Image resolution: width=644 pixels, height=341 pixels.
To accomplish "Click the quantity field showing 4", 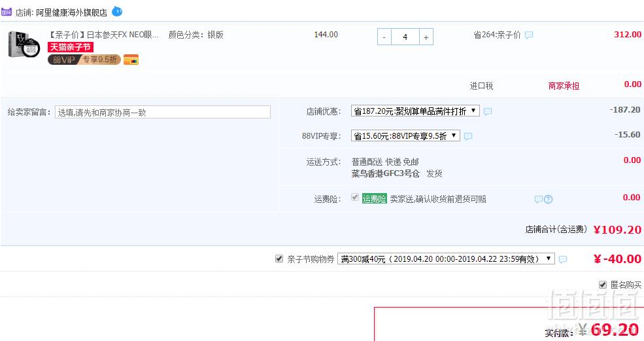I will (405, 37).
